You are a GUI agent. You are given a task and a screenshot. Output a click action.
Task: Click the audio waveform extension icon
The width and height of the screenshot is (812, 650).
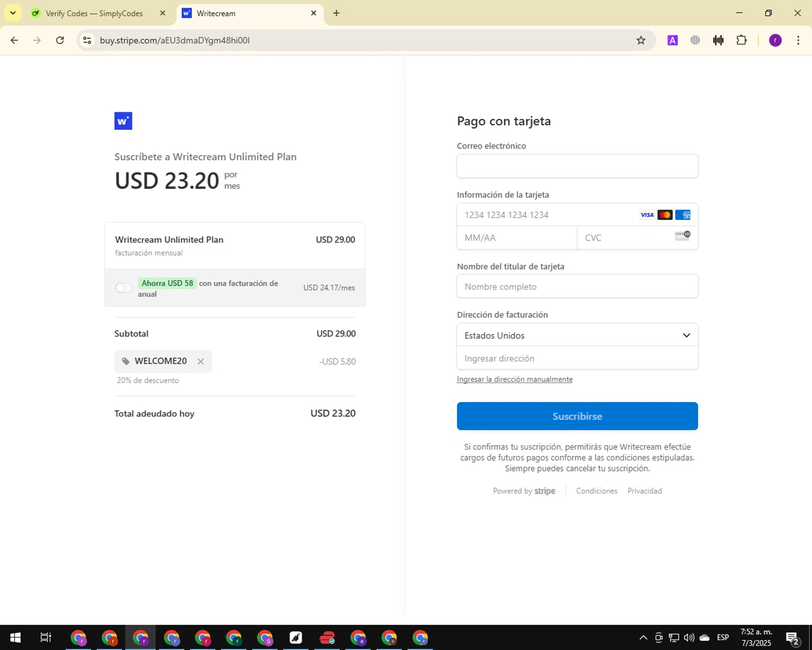(x=718, y=40)
